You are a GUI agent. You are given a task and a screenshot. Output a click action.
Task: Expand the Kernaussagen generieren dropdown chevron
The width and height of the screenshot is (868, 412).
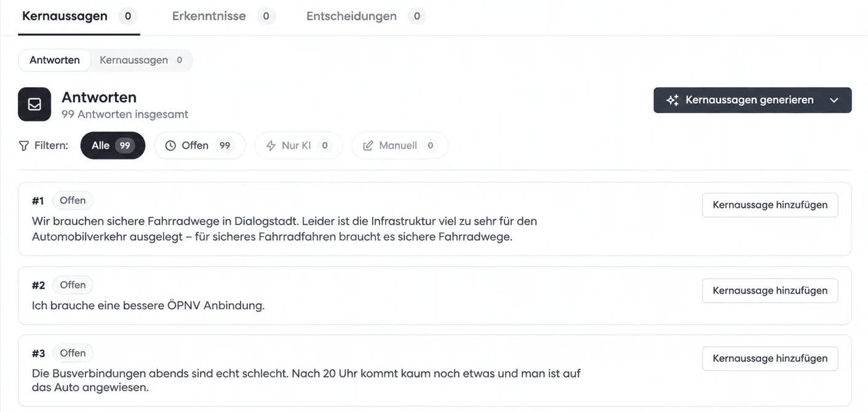834,100
